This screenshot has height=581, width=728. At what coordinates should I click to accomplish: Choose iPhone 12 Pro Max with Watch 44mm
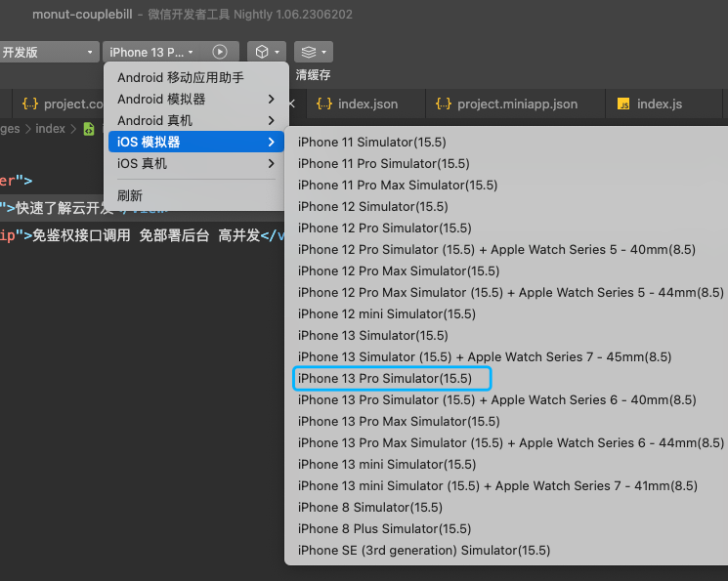[506, 292]
